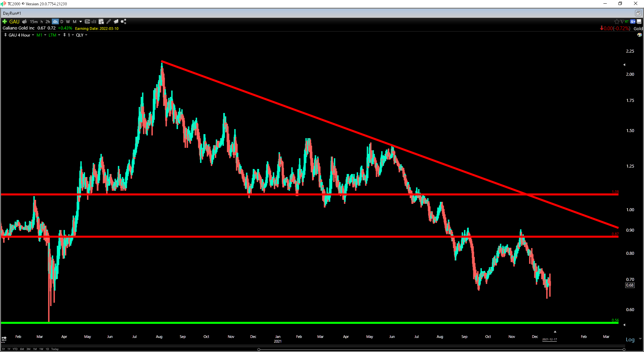Open the dropdown arrow beside Log
This screenshot has height=352, width=644.
[x=640, y=339]
